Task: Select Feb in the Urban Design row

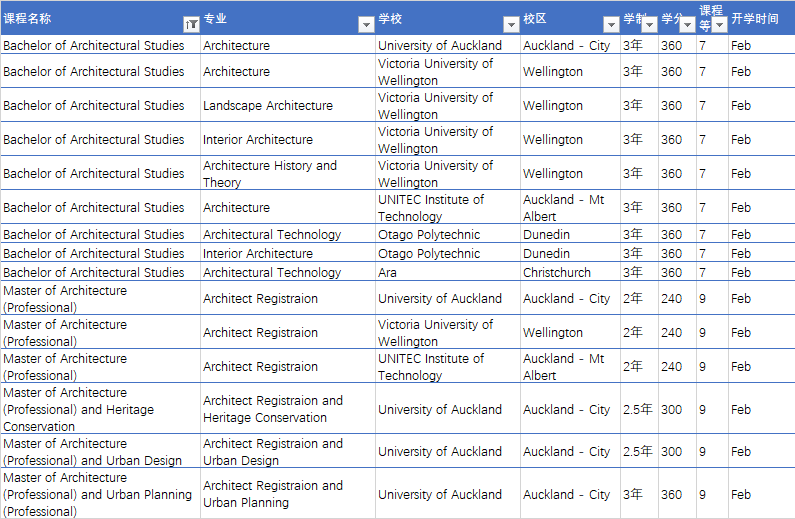Action: [x=741, y=452]
